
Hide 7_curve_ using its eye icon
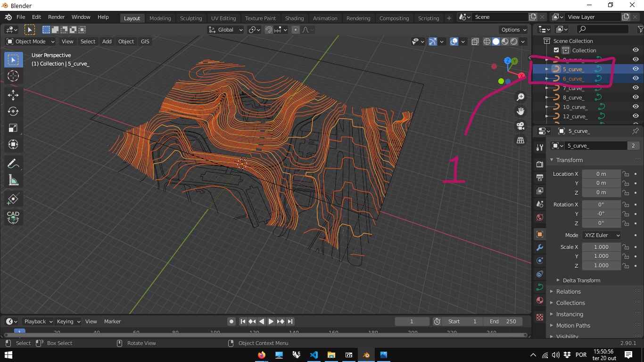pos(636,88)
